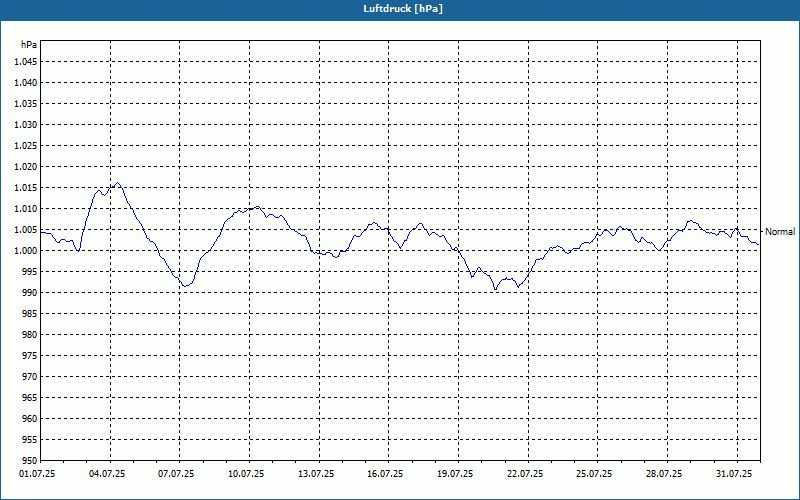Select the 1.015 y-axis value
This screenshot has height=500, width=800.
26,188
